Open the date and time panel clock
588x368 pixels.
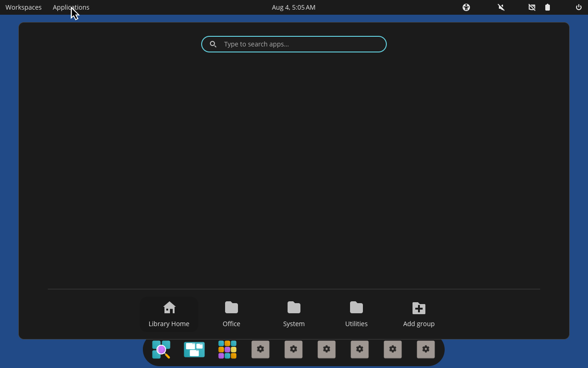(294, 7)
